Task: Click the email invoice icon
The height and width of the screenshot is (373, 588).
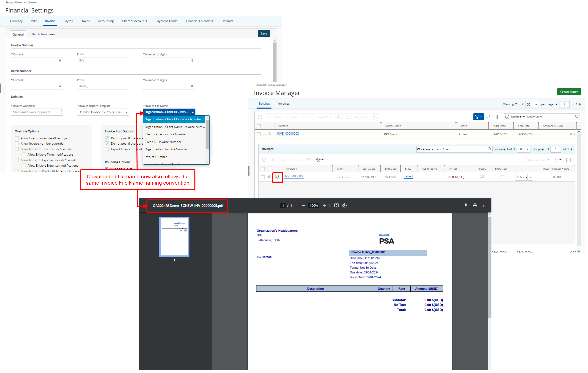Action: (308, 160)
